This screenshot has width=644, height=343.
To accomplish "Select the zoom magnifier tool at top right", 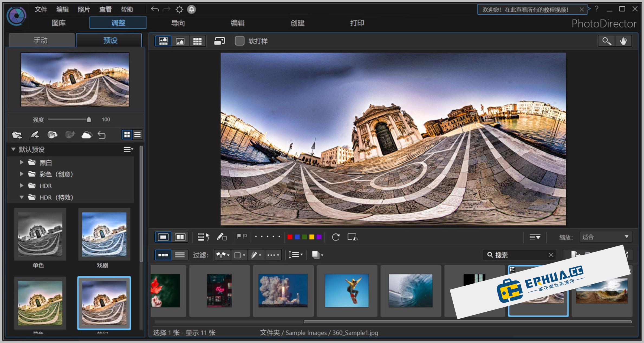I will (606, 41).
